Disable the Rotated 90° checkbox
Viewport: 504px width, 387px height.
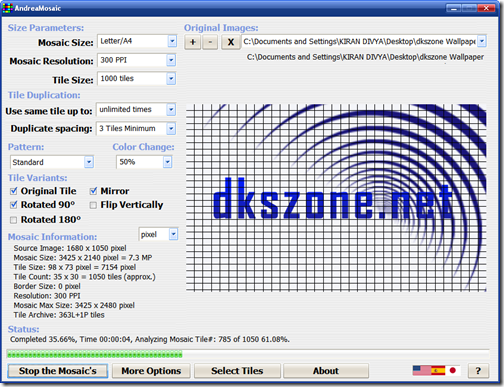pos(14,205)
